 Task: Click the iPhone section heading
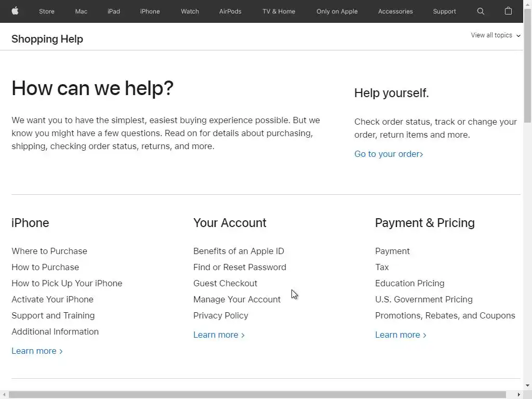(x=30, y=223)
